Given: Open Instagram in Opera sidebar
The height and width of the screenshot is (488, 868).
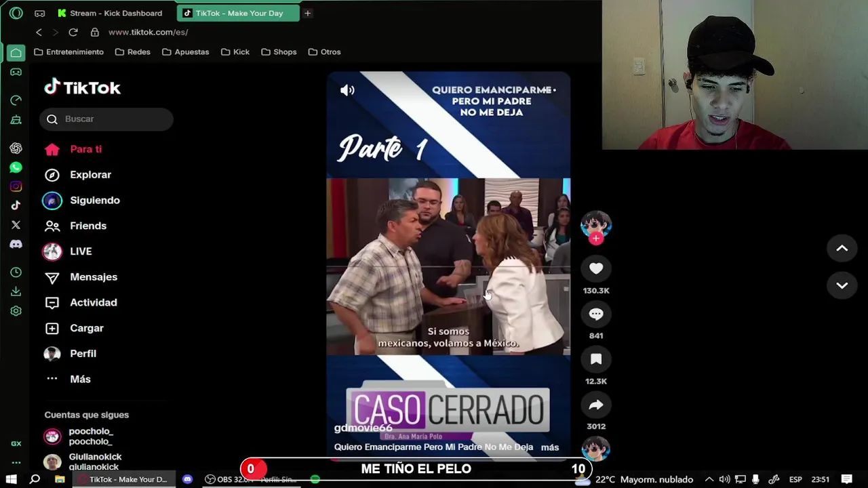Looking at the screenshot, I should click(x=16, y=186).
